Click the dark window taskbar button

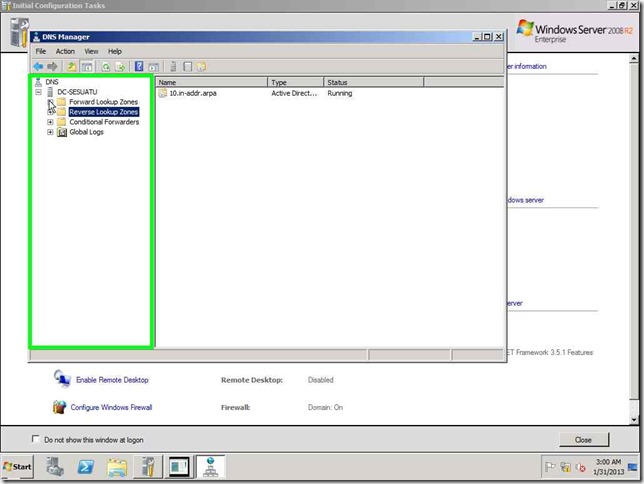179,467
